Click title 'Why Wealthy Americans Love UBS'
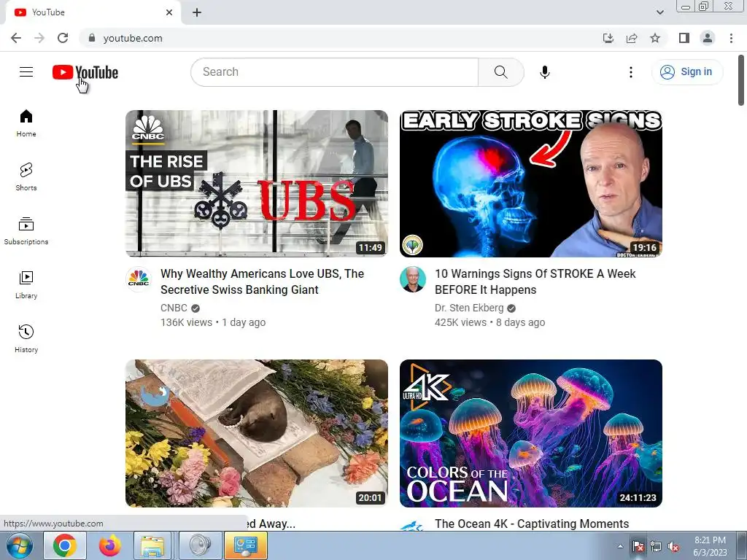Viewport: 747px width, 560px height. pos(262,281)
